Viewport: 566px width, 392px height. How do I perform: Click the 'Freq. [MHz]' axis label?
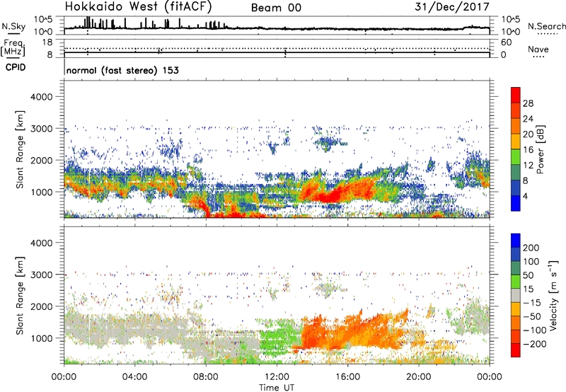13,48
